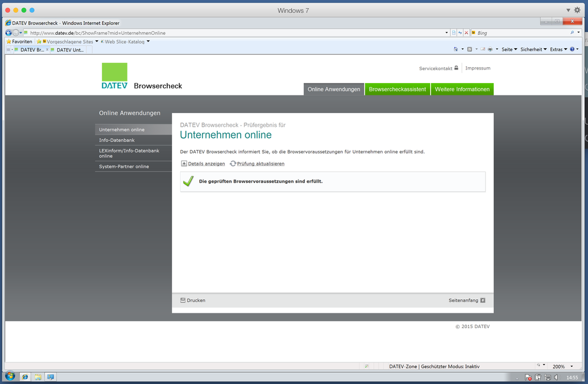Screen dimensions: 588x384
Task: Click the Drucken printer icon
Action: (183, 300)
